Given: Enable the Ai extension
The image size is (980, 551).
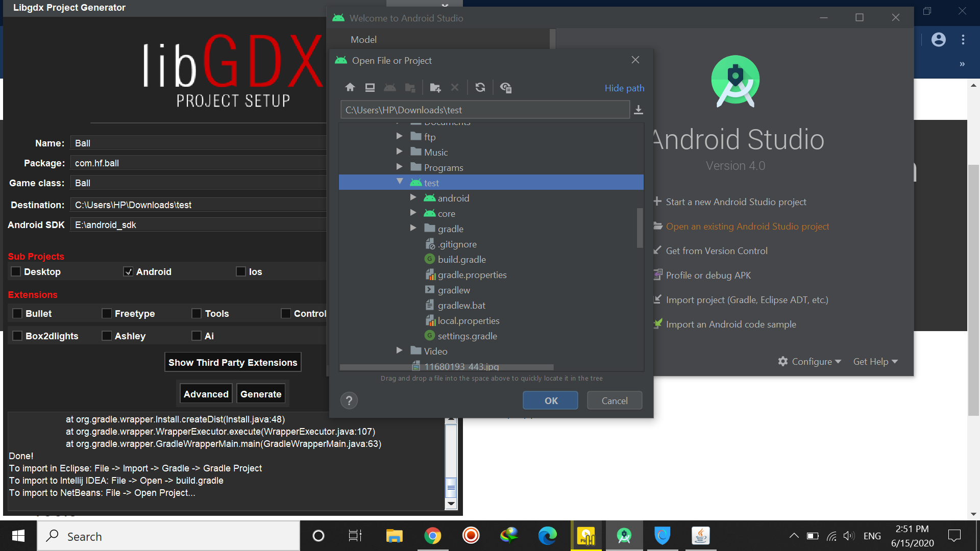Looking at the screenshot, I should pos(197,336).
